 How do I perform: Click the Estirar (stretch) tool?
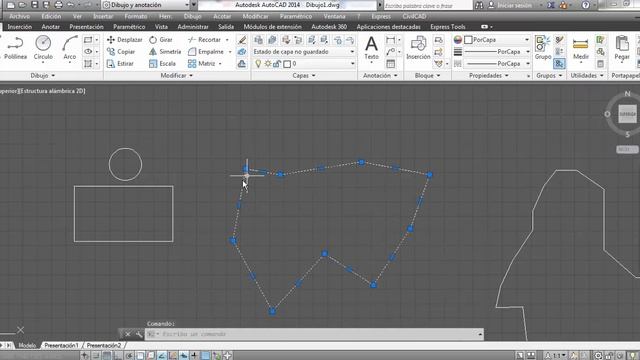pyautogui.click(x=120, y=64)
